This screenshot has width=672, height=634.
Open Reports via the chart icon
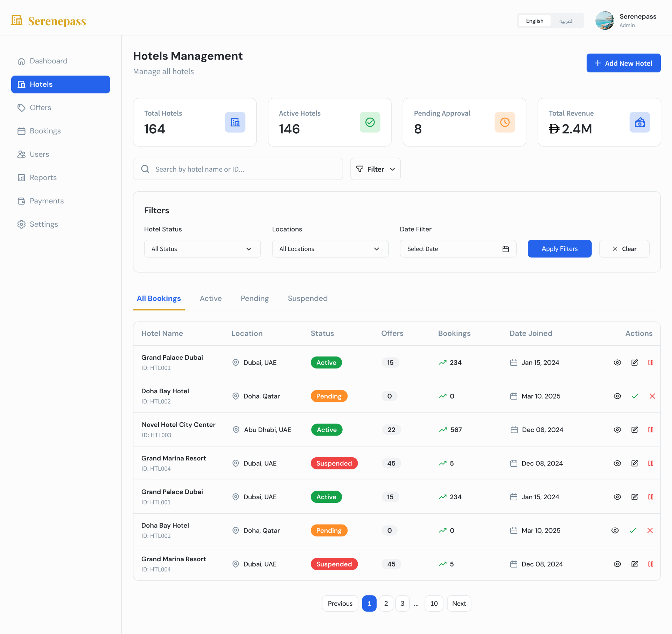coord(21,178)
